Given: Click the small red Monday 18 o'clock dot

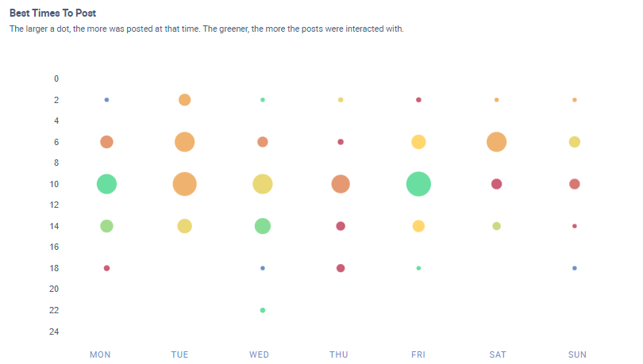Looking at the screenshot, I should [x=106, y=268].
